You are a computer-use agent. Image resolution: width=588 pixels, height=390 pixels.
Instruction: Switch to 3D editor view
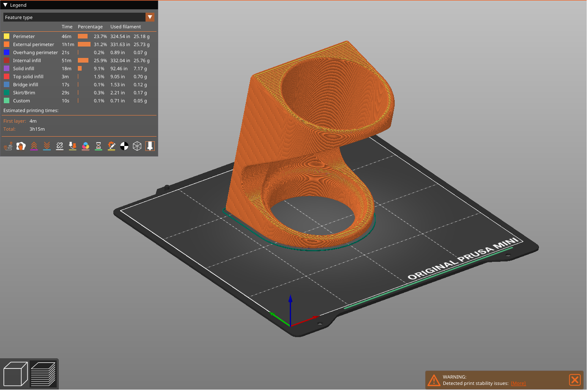pos(15,374)
